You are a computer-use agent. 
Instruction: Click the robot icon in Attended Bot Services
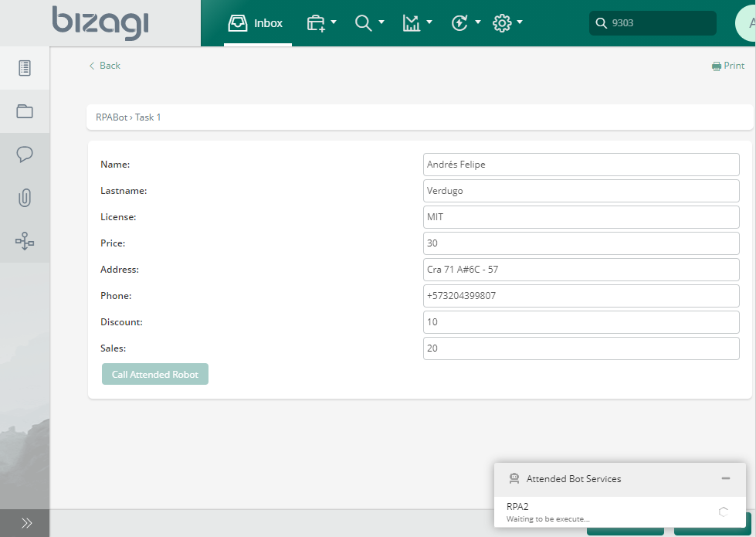(x=514, y=478)
